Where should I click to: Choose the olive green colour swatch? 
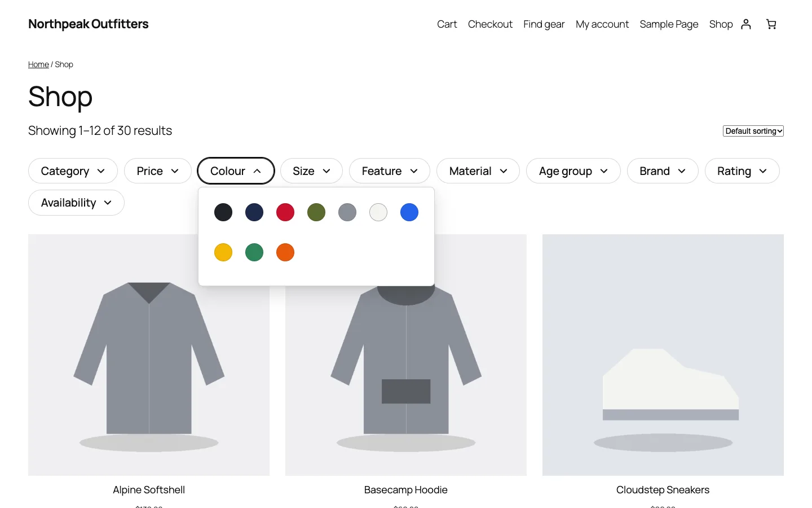coord(316,212)
